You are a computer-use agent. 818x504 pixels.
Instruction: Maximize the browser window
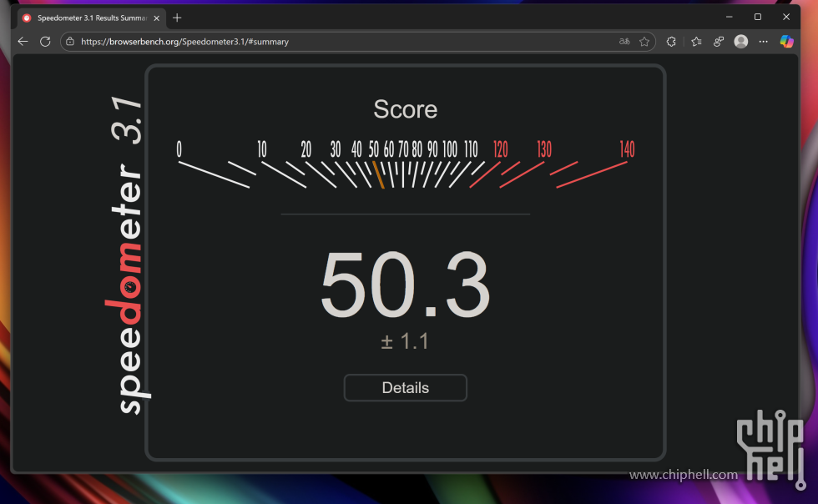[758, 17]
